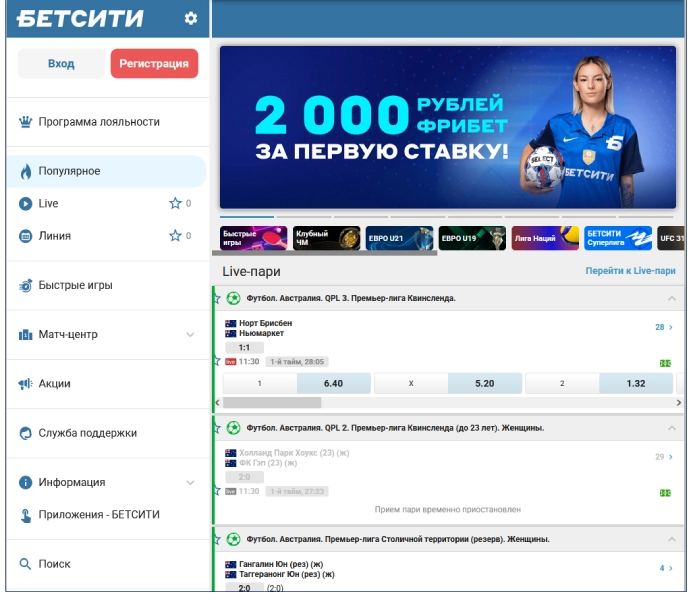This screenshot has height=600, width=691.
Task: Click the info icon beside Информация
Action: [26, 482]
